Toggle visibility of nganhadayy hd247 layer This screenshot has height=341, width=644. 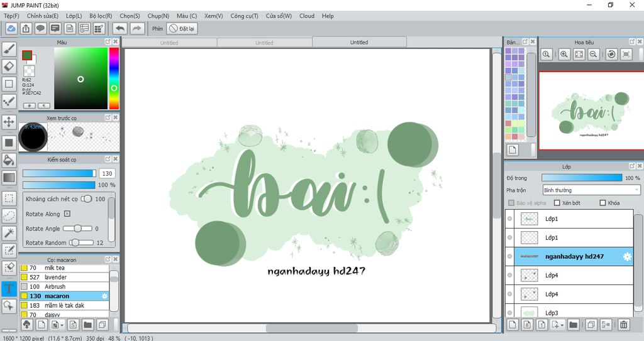[x=509, y=256]
